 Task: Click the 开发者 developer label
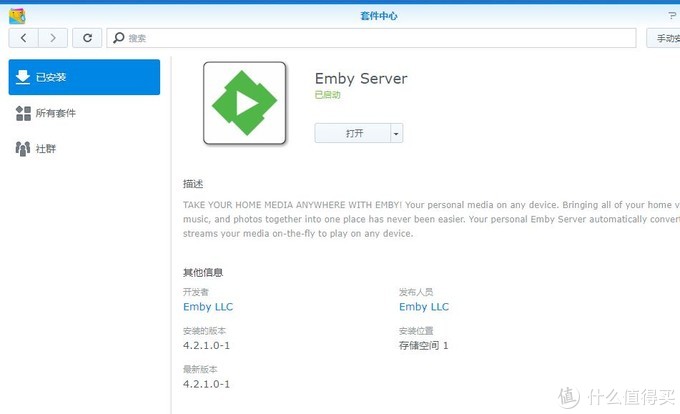tap(196, 292)
